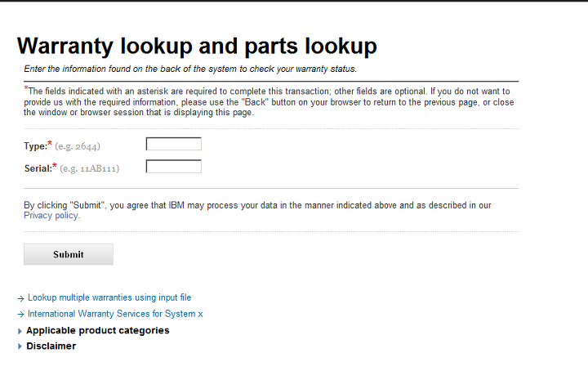Click the Type: field label
Viewport: 588px width, 371px height.
(x=36, y=146)
